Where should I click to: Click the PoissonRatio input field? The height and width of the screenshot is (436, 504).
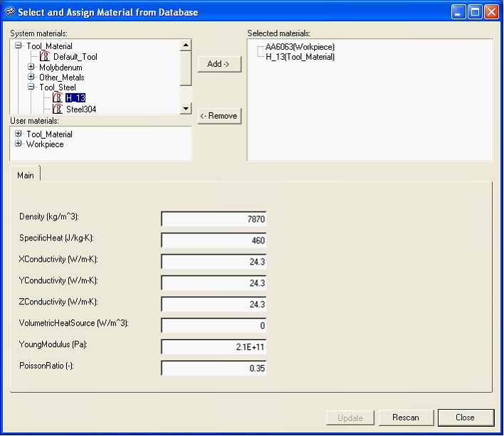click(214, 368)
